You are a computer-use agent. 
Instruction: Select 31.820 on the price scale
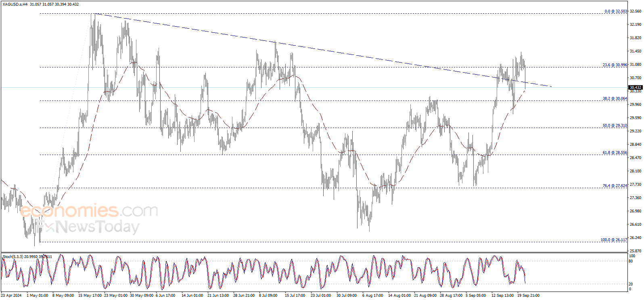[636, 38]
